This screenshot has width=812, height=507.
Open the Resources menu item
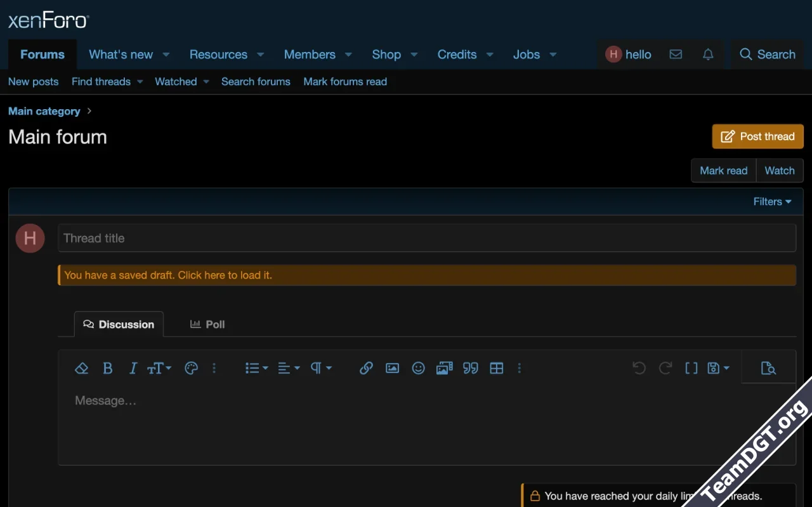coord(218,55)
